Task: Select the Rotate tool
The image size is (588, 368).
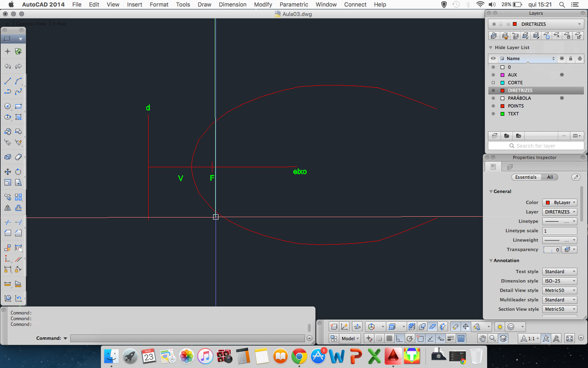Action: pos(18,172)
